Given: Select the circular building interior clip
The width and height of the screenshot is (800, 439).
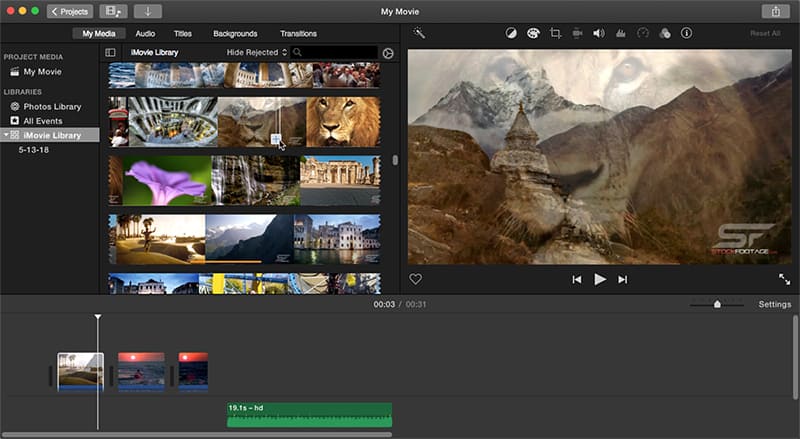Looking at the screenshot, I should coord(173,122).
